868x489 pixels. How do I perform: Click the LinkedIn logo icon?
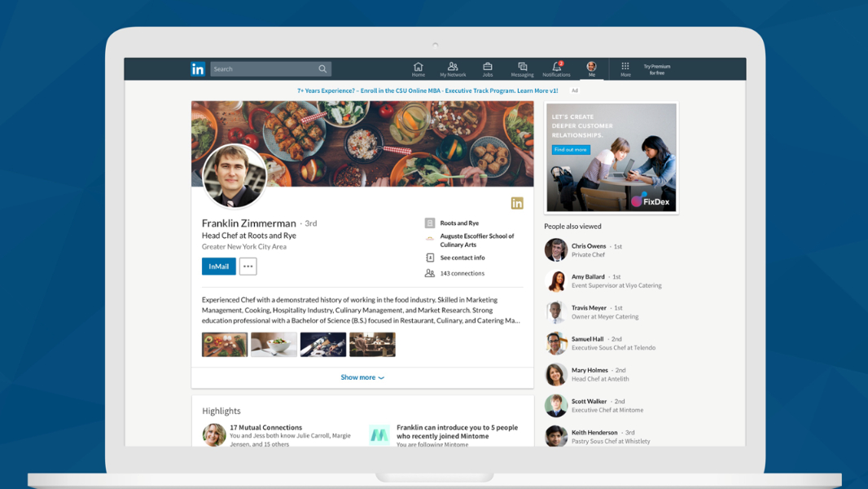(198, 69)
